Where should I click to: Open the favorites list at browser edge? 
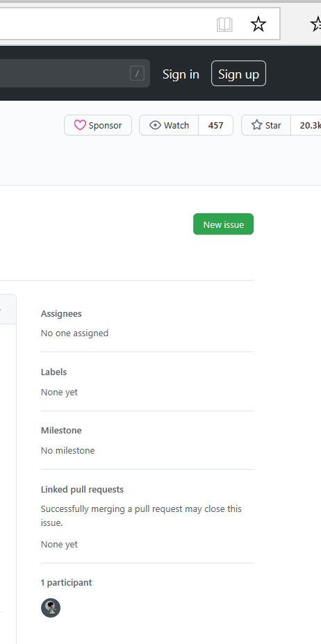coord(316,24)
